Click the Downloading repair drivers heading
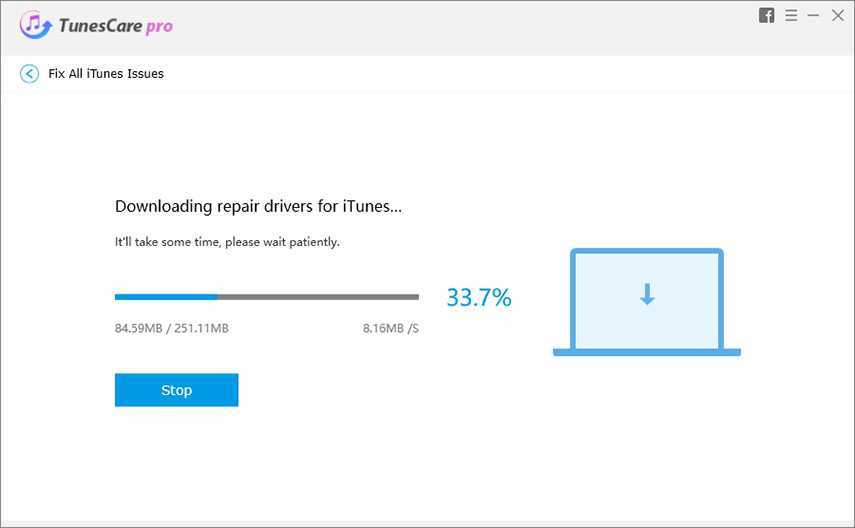The height and width of the screenshot is (528, 855). (258, 207)
